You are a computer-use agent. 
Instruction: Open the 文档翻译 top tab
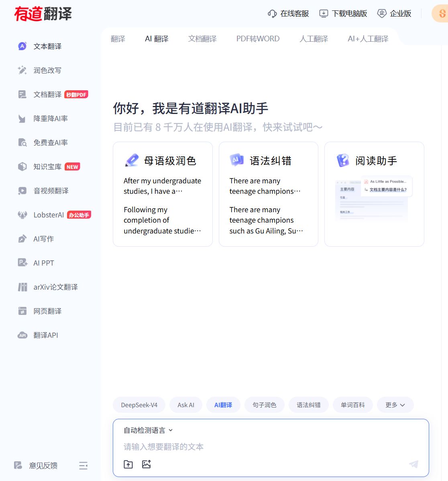(202, 39)
